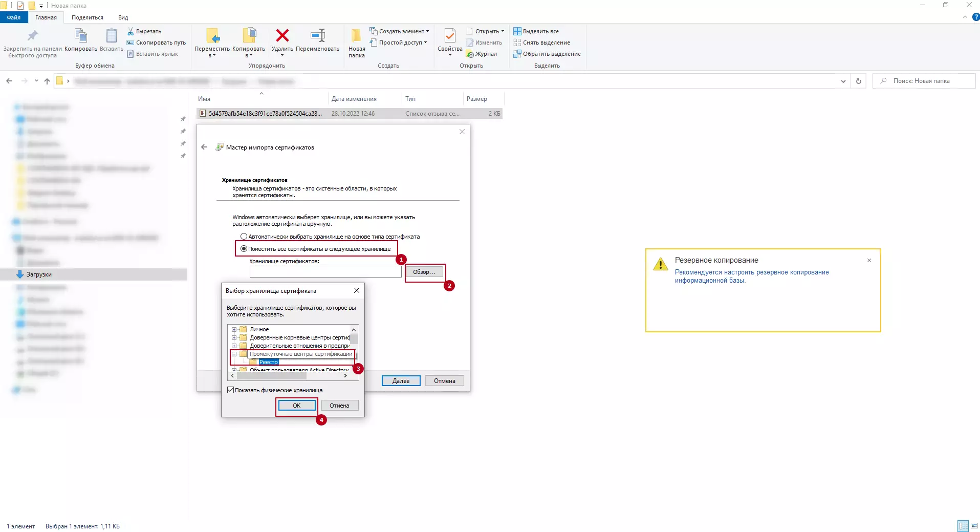Image resolution: width=980 pixels, height=532 pixels.
Task: Click Скопировать путь in the ribbon
Action: (x=157, y=42)
